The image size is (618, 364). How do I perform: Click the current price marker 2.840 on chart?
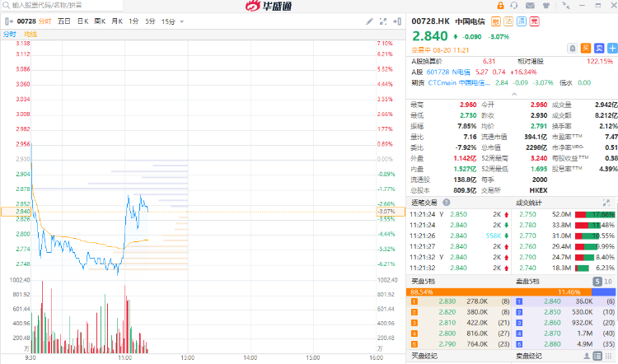coord(16,212)
